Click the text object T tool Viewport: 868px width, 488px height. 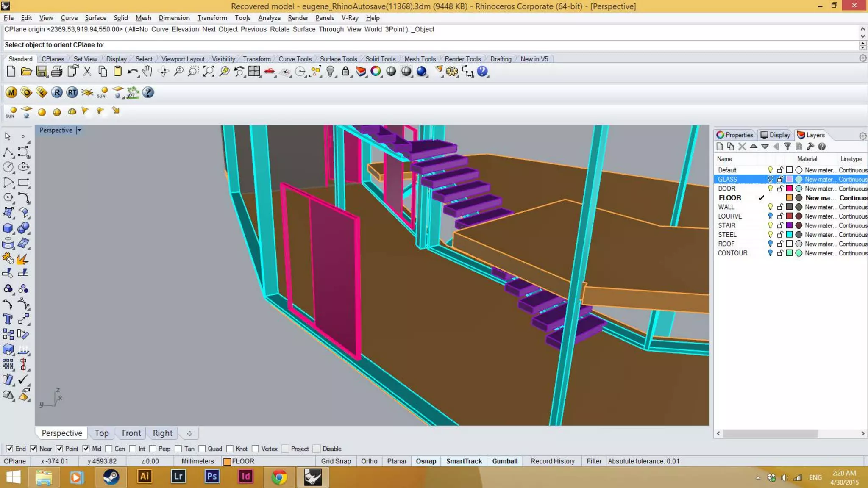pos(8,319)
